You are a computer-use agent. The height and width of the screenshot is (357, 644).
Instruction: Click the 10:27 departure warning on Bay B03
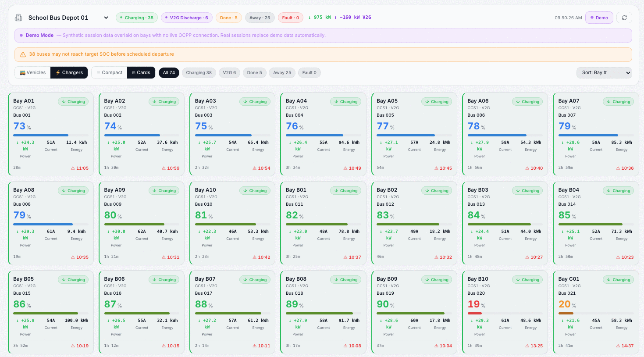(x=534, y=257)
